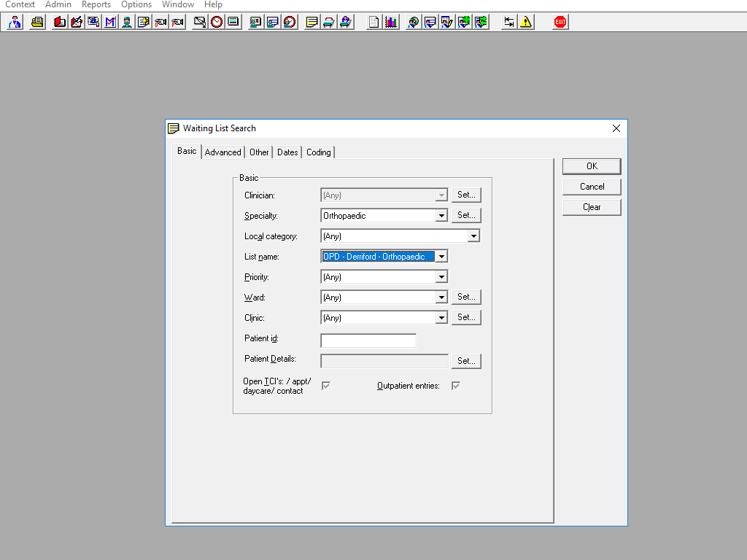Open the Help menu
Viewport: 747px width, 560px height.
[213, 5]
